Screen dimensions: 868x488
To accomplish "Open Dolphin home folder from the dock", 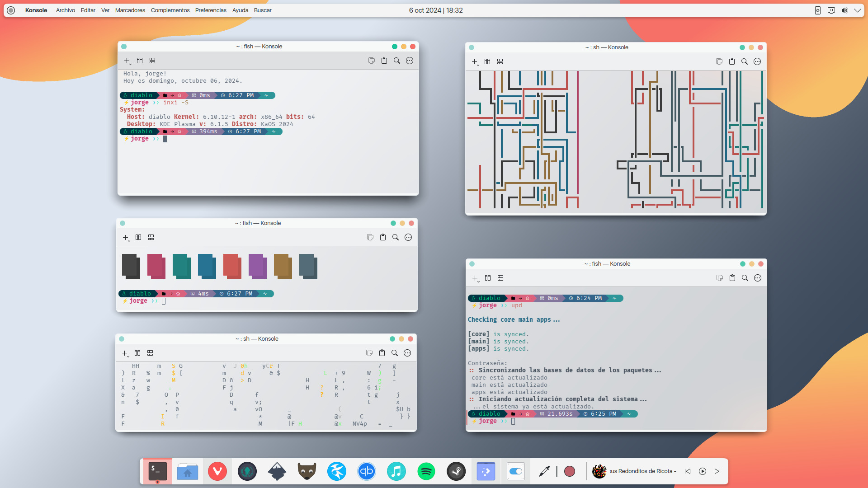I will pyautogui.click(x=188, y=471).
